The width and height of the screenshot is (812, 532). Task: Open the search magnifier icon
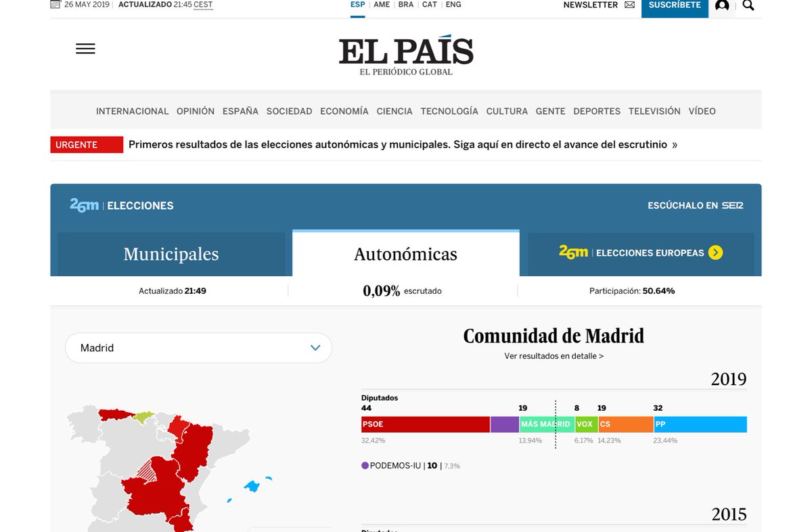(x=748, y=5)
